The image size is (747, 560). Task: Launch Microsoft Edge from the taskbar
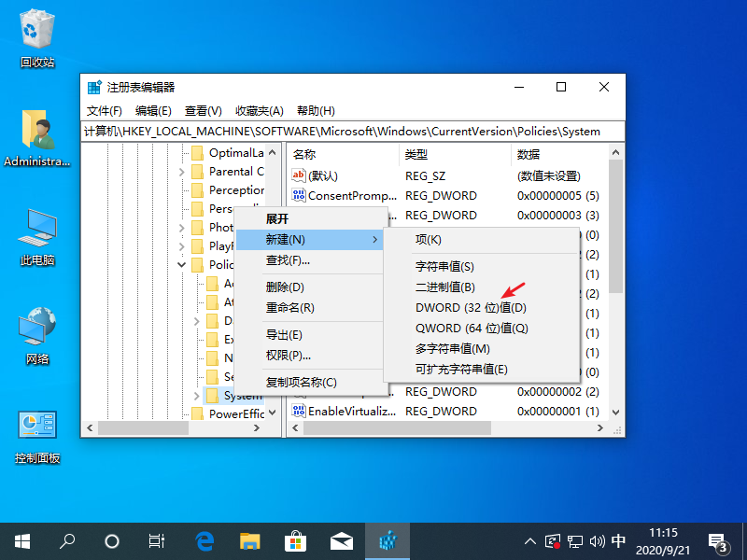(x=204, y=540)
